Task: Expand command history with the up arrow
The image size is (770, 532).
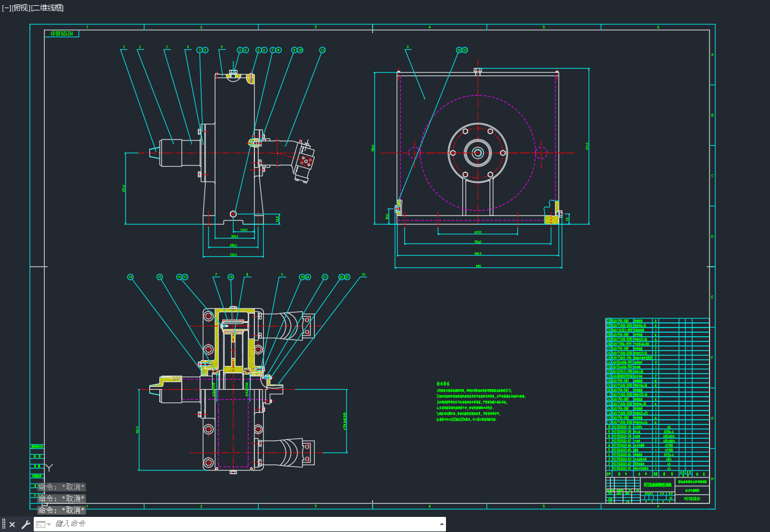Action: (x=441, y=524)
